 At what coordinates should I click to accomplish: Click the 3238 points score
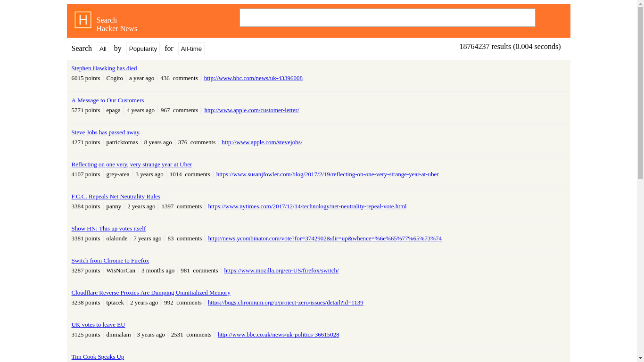(x=86, y=303)
